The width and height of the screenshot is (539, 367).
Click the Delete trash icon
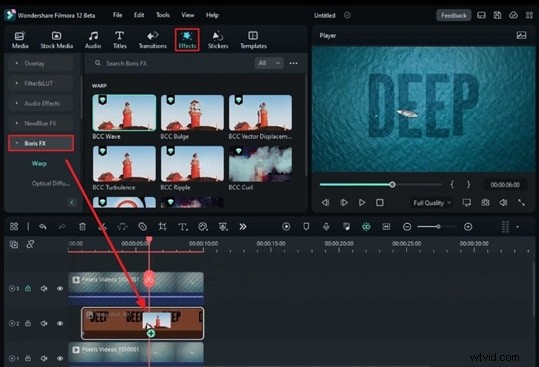pos(82,227)
